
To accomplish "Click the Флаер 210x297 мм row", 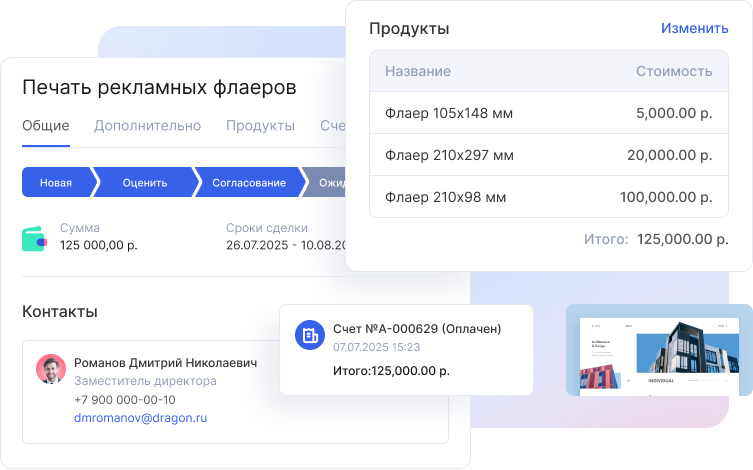I will [x=548, y=155].
